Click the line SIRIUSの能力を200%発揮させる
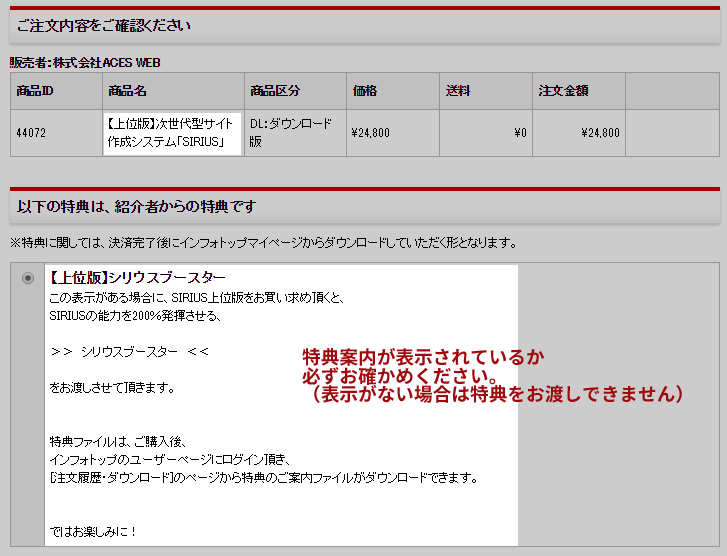The width and height of the screenshot is (727, 556). coord(135,316)
